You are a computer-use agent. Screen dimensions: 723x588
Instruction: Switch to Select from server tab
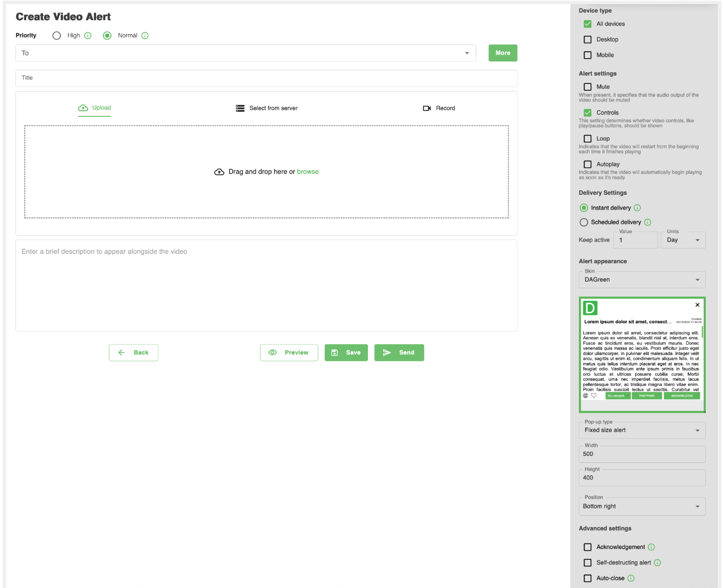(267, 108)
